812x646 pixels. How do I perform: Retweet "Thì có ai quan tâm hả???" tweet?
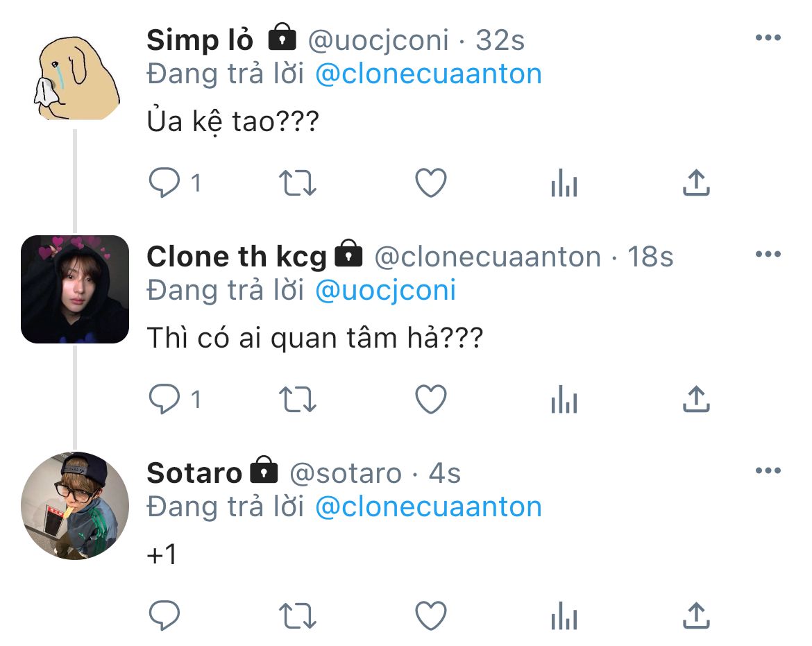pos(297,399)
